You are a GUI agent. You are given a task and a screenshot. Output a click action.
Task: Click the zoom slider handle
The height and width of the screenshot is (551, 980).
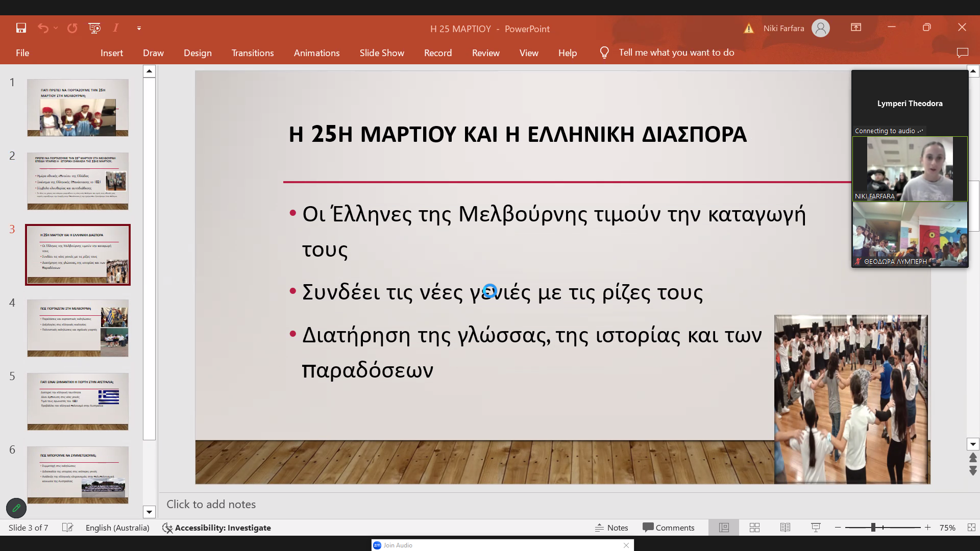(x=873, y=528)
